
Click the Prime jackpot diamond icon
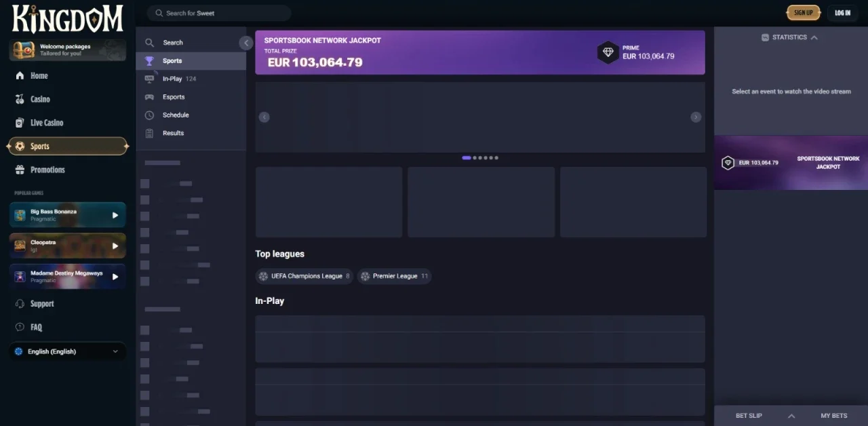tap(608, 52)
